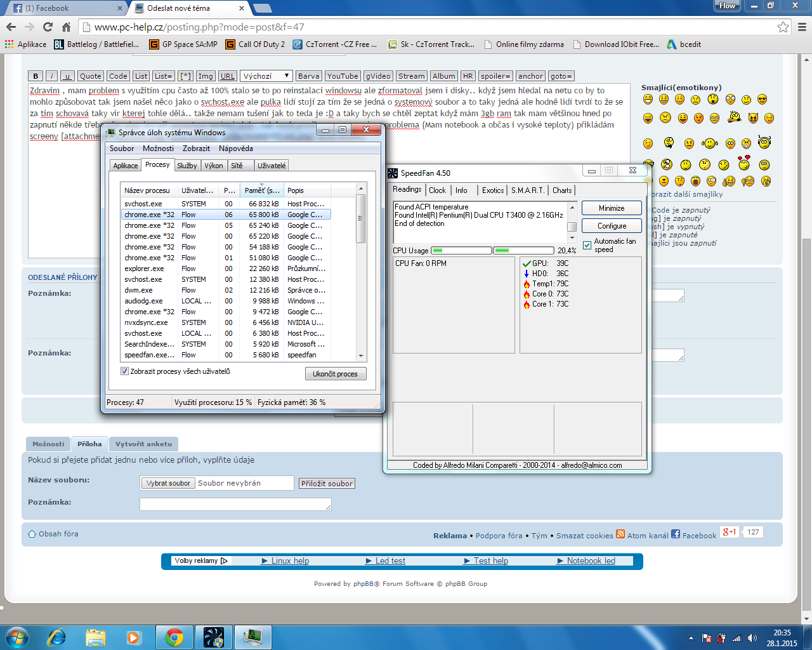
Task: Click the Ukončit proces button
Action: (x=335, y=374)
